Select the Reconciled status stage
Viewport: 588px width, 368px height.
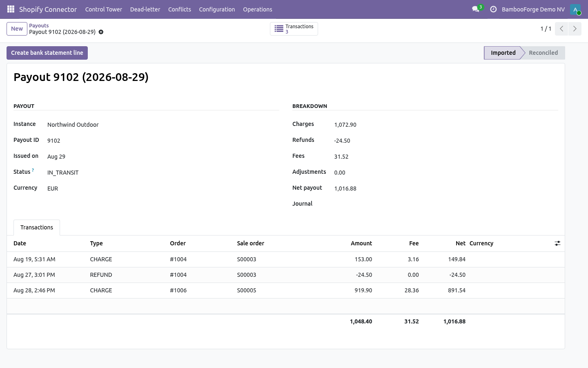point(543,53)
